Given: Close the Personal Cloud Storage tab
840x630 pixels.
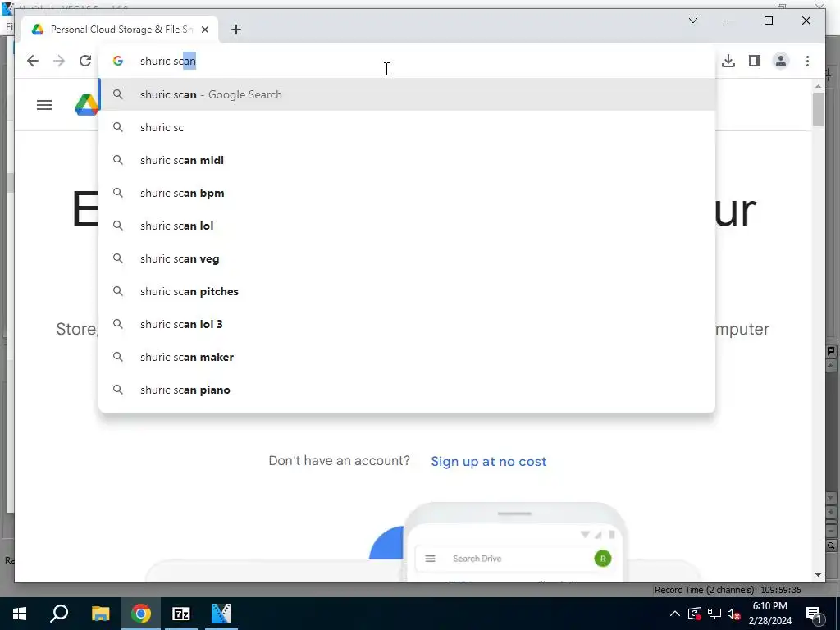Looking at the screenshot, I should tap(204, 30).
